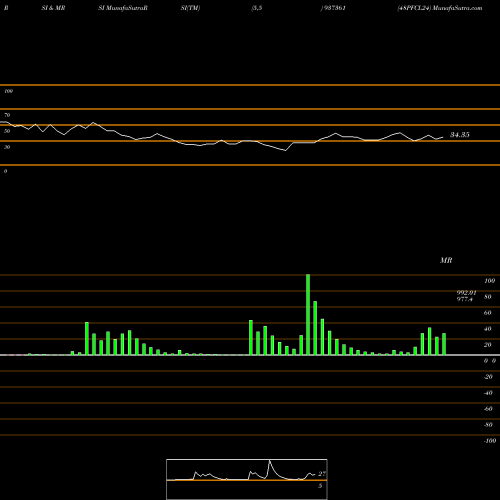The width and height of the screenshot is (500, 500).
Task: Click the 'SI(TM)' header text
Action: coord(190,8)
